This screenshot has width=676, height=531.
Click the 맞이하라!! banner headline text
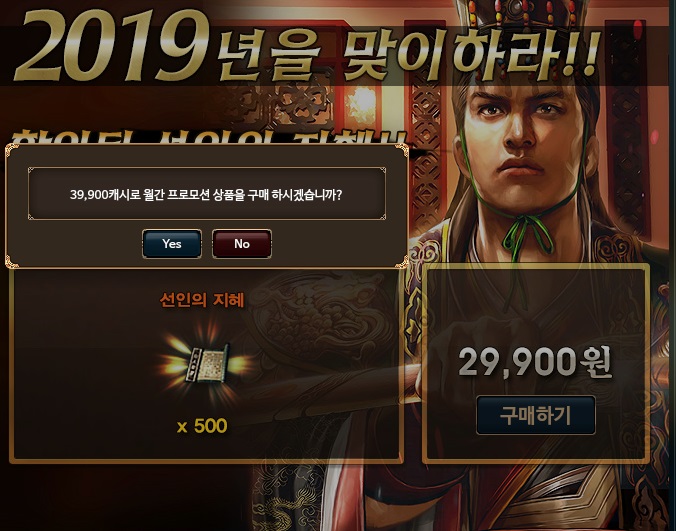470,53
